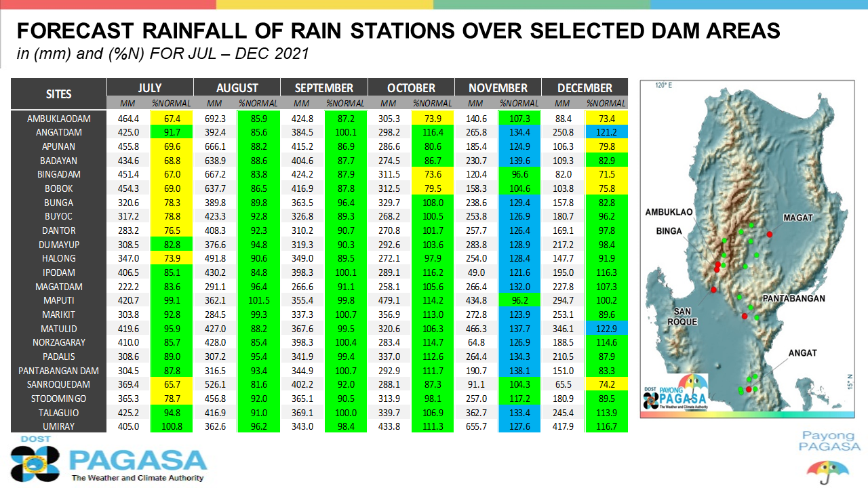
Task: Click MATULID December blue cell 122.9
Action: pos(606,329)
